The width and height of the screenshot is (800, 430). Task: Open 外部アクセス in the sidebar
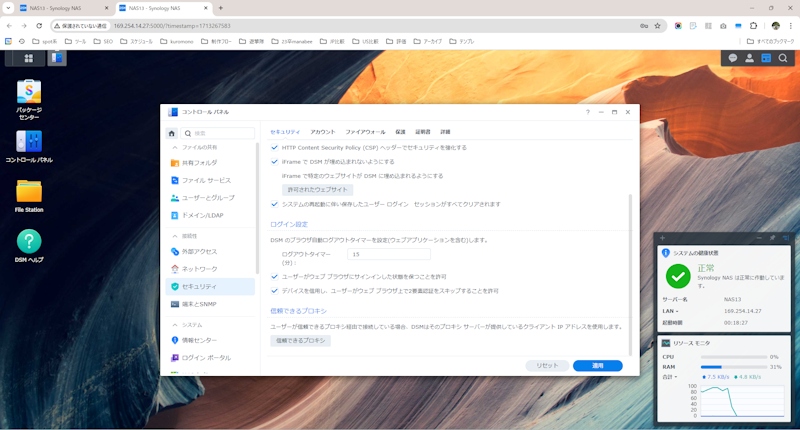click(210, 251)
